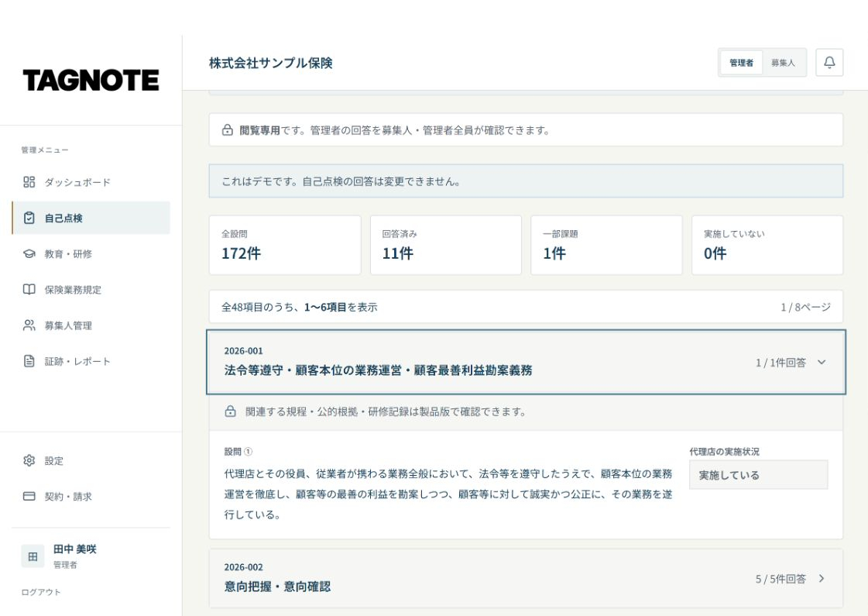
Task: Click the 自己点検 clipboard icon
Action: (29, 218)
